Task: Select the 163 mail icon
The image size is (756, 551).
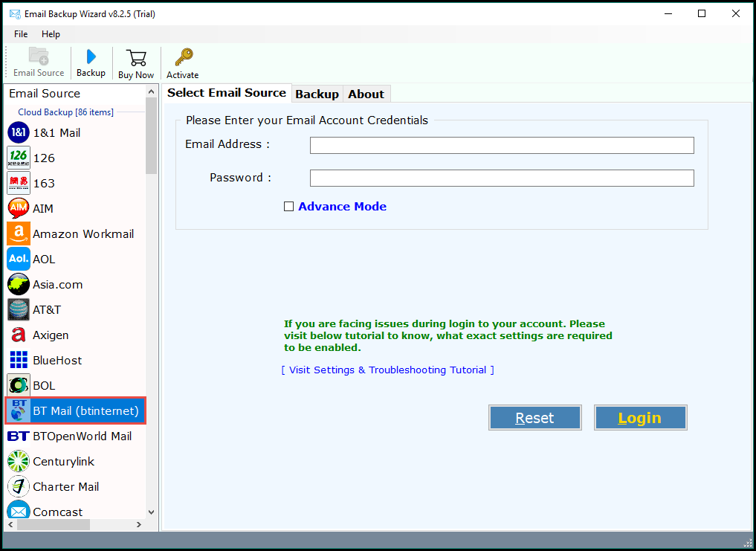Action: click(x=19, y=184)
